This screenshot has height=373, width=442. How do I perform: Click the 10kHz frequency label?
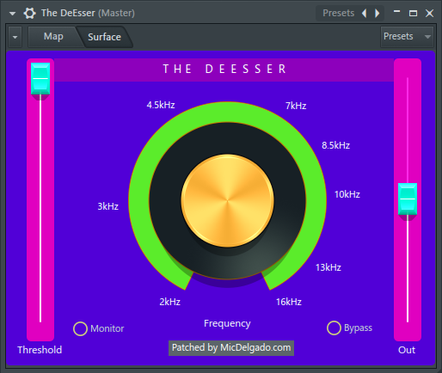pos(347,194)
